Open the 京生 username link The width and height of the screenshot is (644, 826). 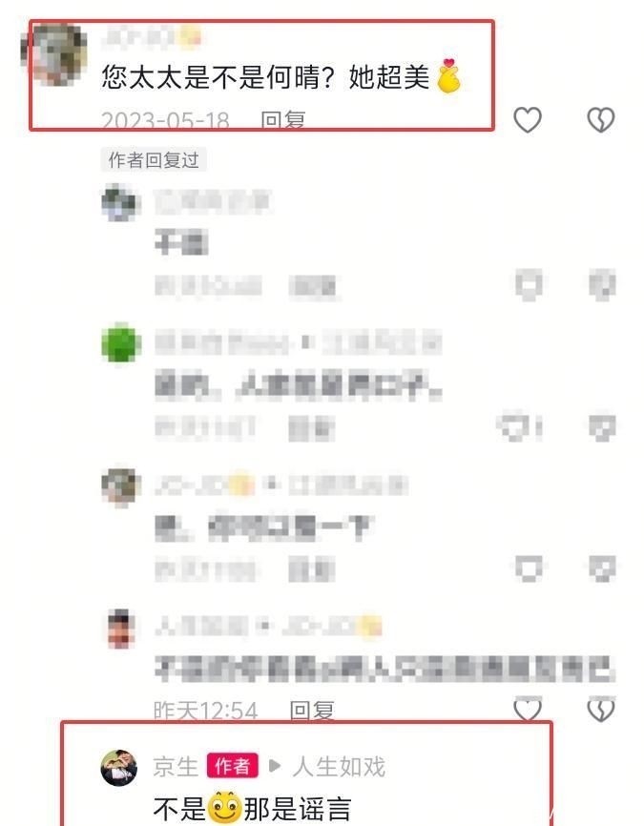[175, 767]
